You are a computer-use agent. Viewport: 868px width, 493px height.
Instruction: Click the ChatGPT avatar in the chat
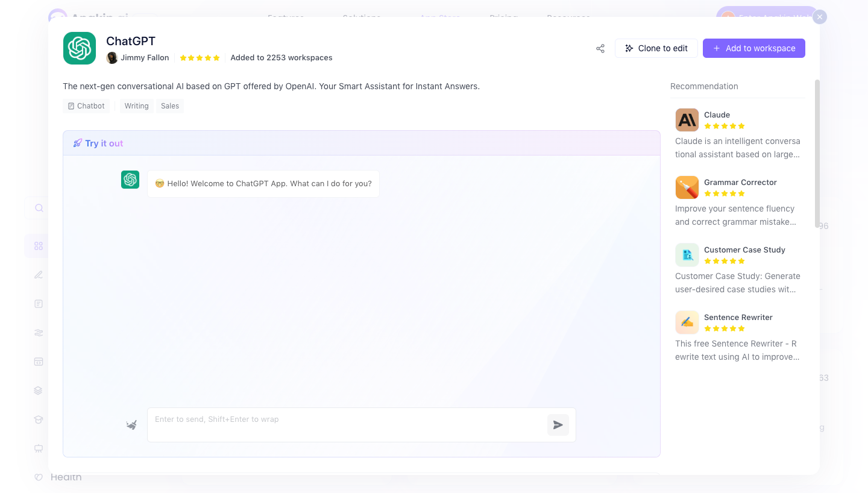130,180
